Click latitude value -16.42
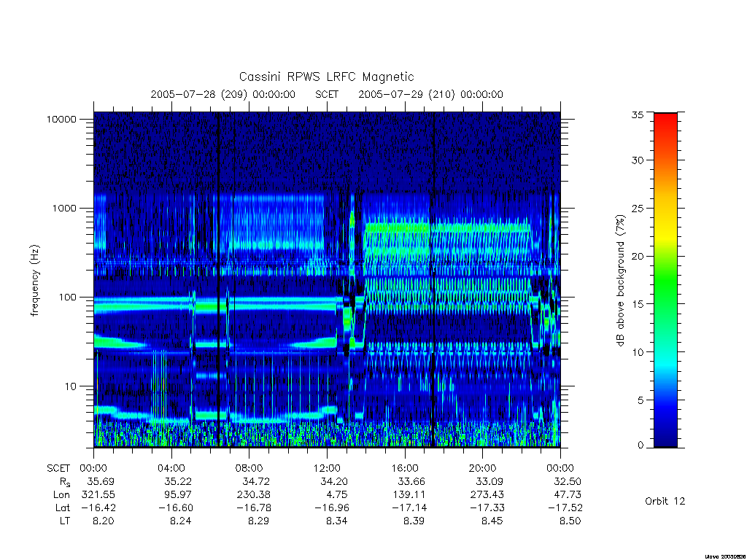 [x=98, y=508]
